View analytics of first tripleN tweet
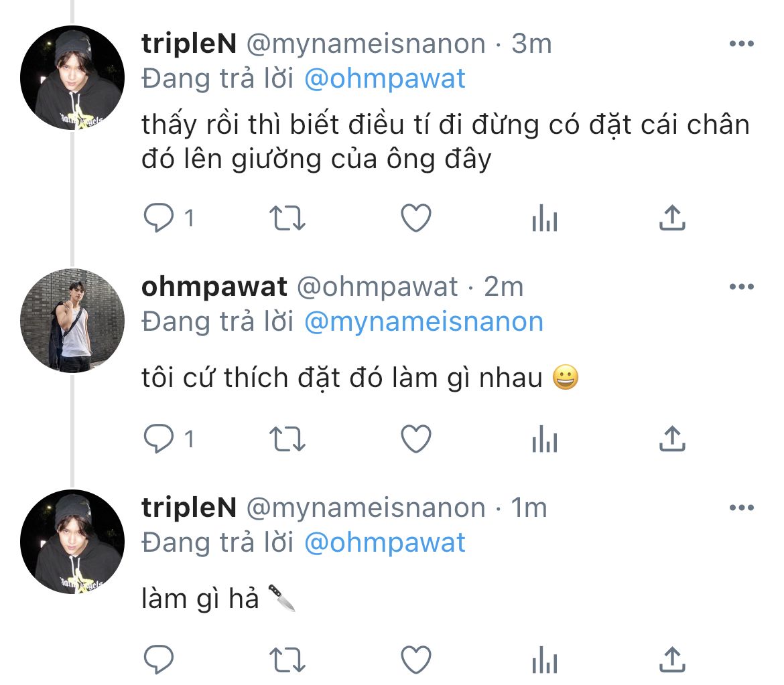This screenshot has height=685, width=784. point(544,218)
